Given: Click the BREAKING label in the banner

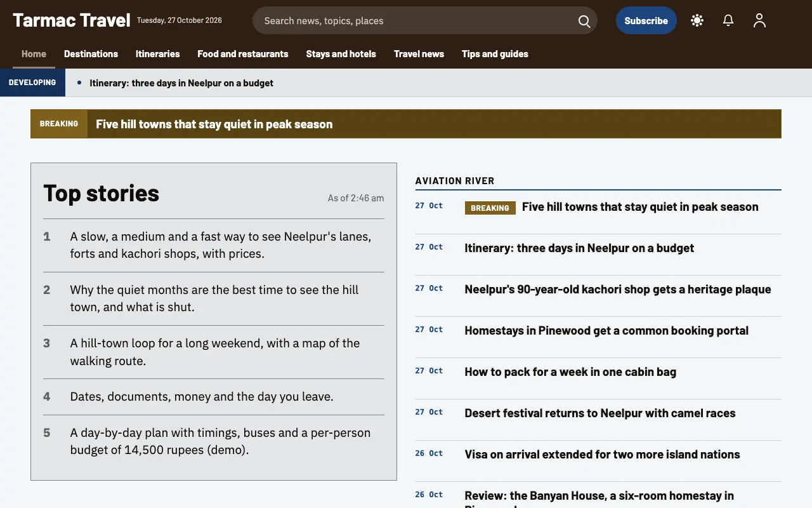Looking at the screenshot, I should coord(59,124).
